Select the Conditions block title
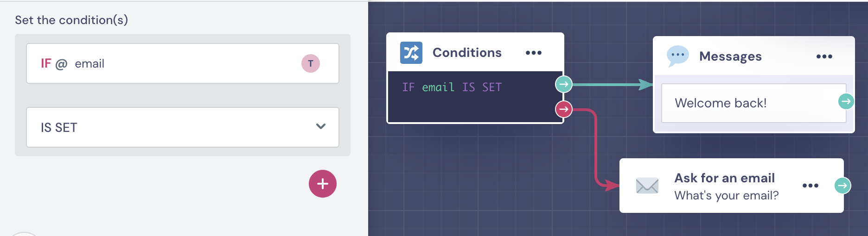The image size is (868, 236). [x=467, y=53]
